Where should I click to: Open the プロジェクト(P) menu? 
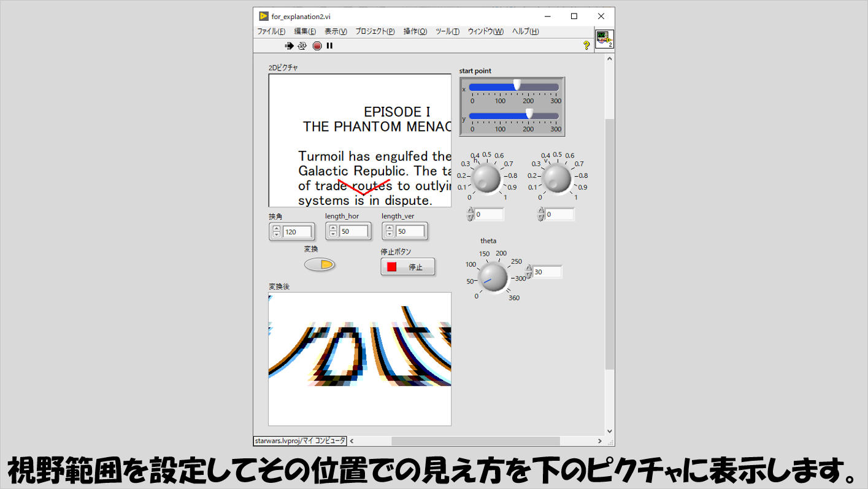point(375,31)
